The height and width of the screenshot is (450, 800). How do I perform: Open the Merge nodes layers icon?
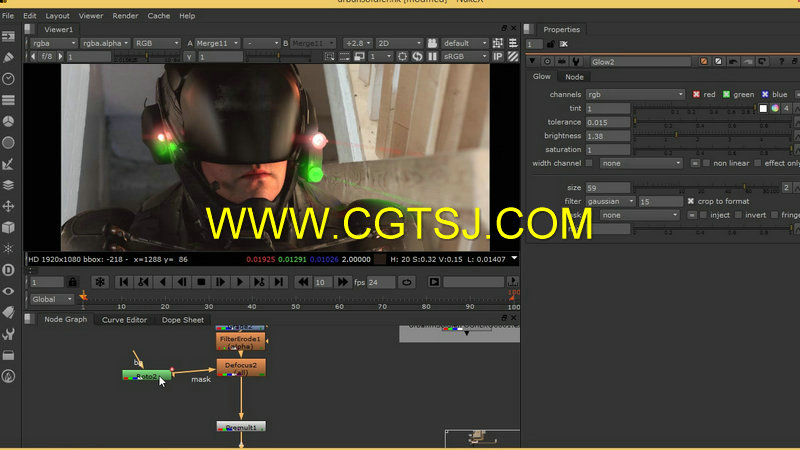pyautogui.click(x=8, y=185)
